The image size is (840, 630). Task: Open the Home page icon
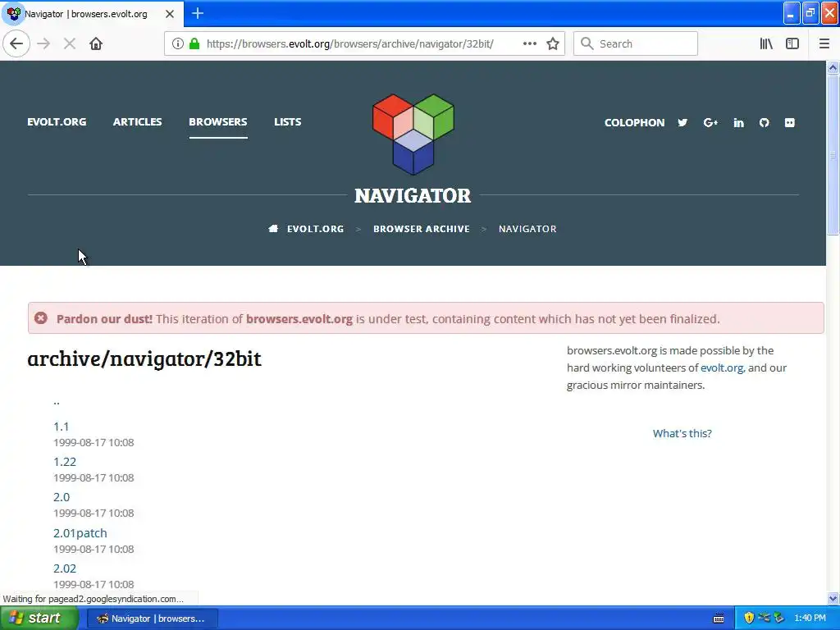point(96,43)
